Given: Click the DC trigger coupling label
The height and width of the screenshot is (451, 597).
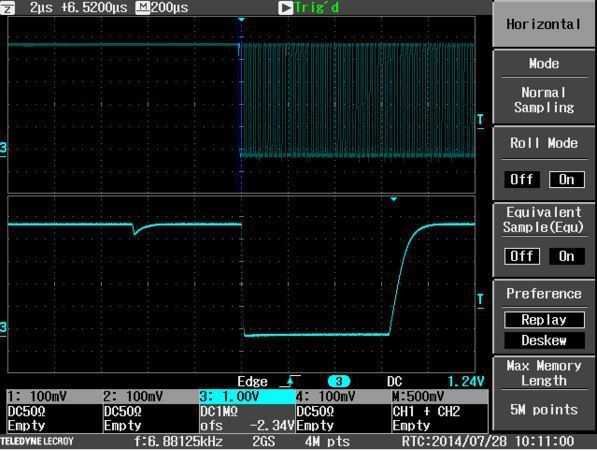Looking at the screenshot, I should [394, 381].
